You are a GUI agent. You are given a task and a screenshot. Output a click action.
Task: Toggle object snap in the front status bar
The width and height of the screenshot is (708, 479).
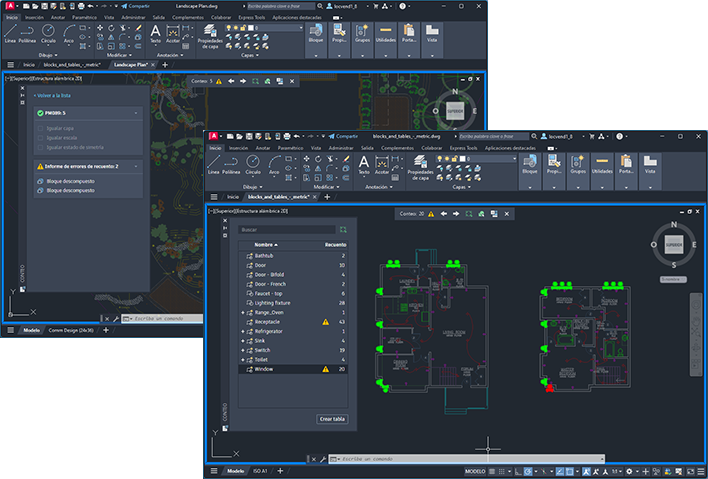click(x=569, y=471)
